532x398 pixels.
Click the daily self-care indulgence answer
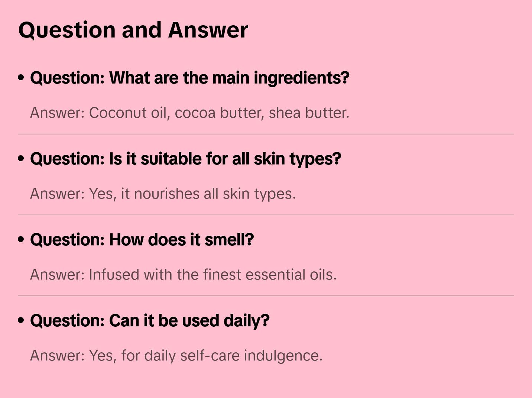pos(176,356)
